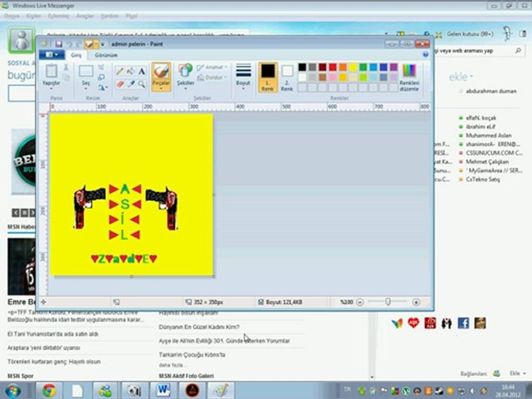
Task: Select the Color picker eyedropper tool
Action: 131,84
